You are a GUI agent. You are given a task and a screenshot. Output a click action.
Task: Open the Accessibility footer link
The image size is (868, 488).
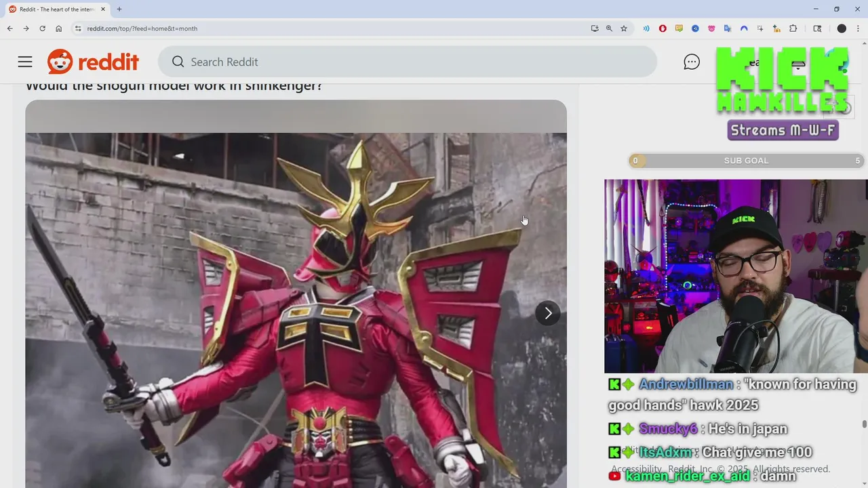635,469
